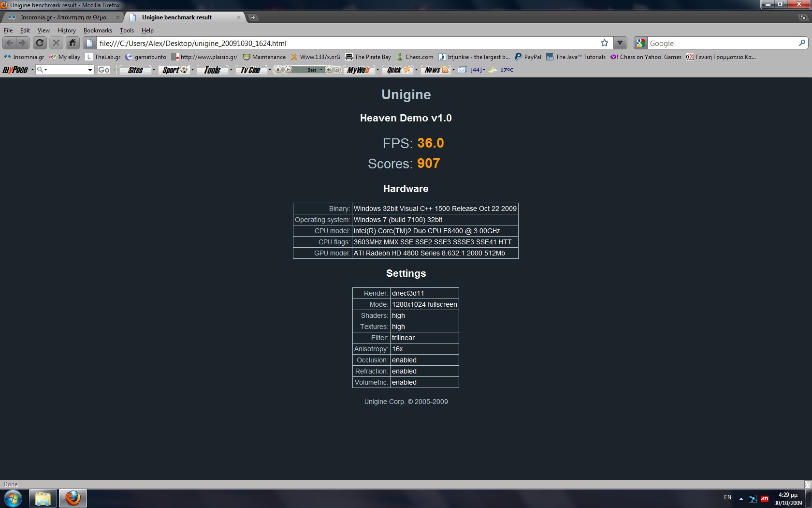Open the Edit menu

point(25,30)
